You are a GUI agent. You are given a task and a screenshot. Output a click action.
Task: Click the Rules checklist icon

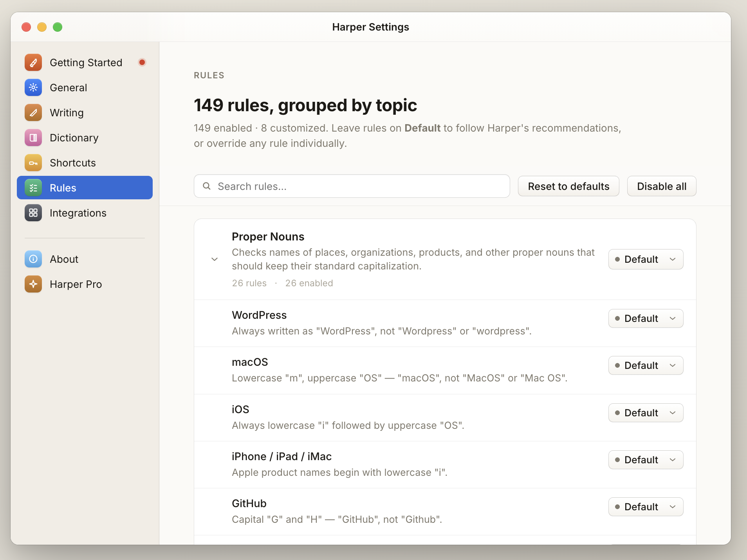click(x=33, y=188)
